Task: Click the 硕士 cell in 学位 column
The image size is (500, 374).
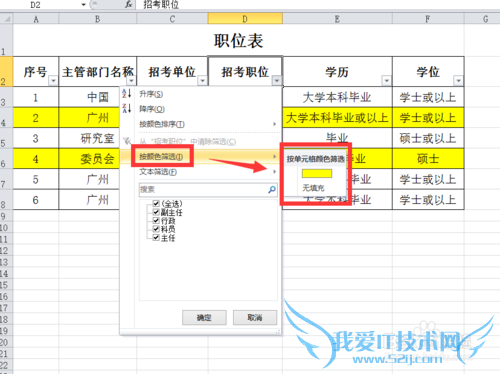Action: tap(428, 159)
